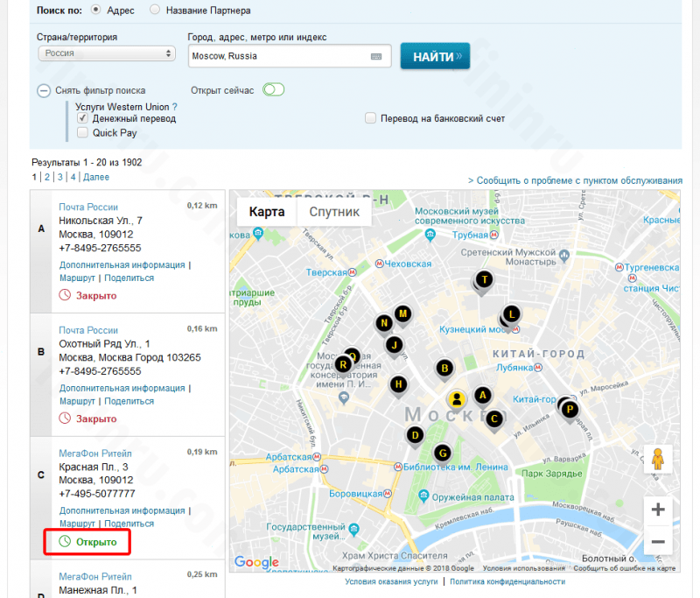Viewport: 700px width, 598px height.
Task: Click map marker M
Action: pos(403,314)
